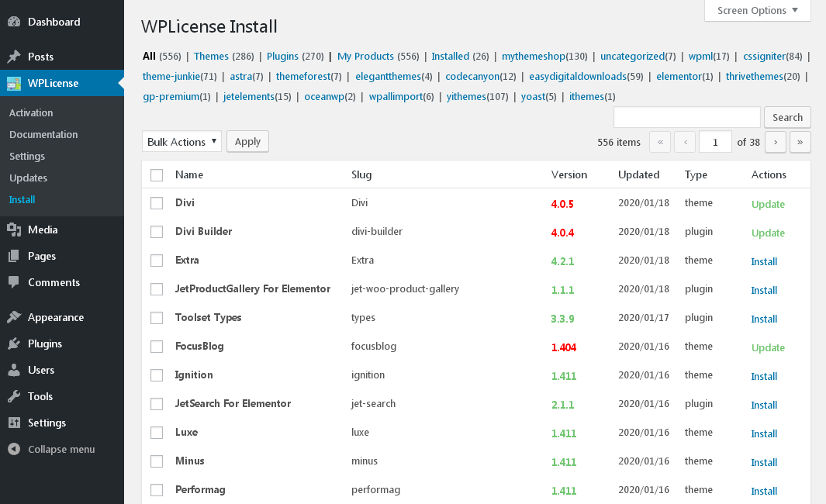Check the Minus row checkbox

pos(157,461)
